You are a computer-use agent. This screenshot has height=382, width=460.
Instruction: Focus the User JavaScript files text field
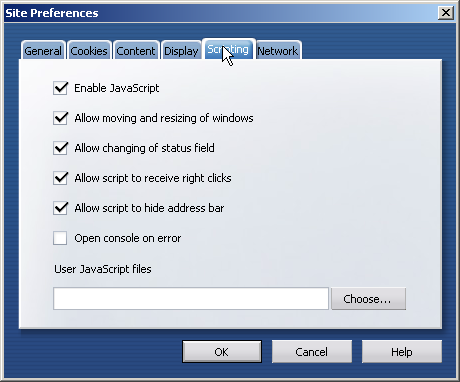[x=191, y=299]
